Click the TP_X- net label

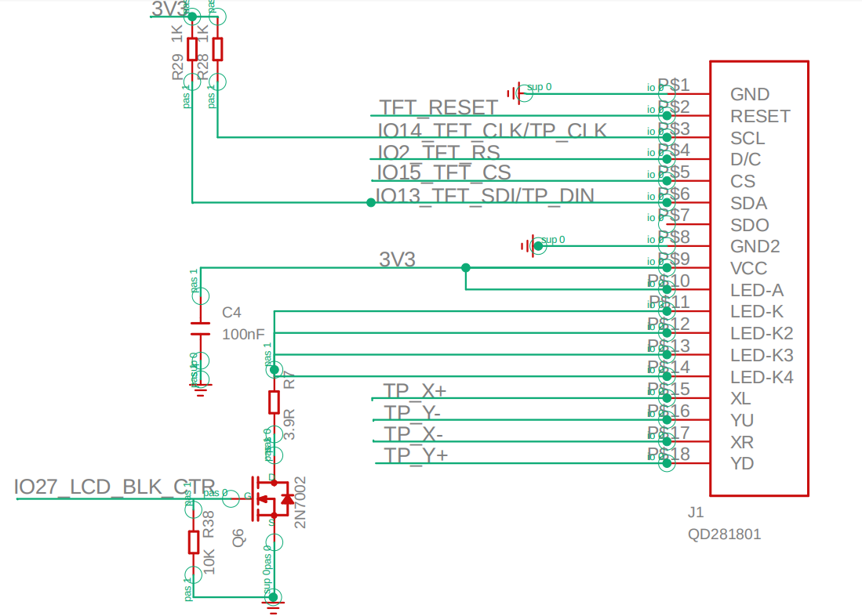(x=413, y=434)
